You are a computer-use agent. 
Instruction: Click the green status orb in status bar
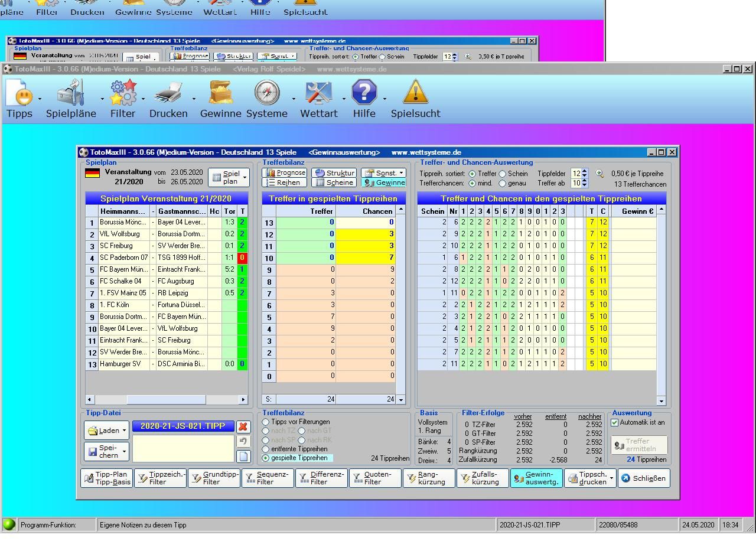click(9, 524)
